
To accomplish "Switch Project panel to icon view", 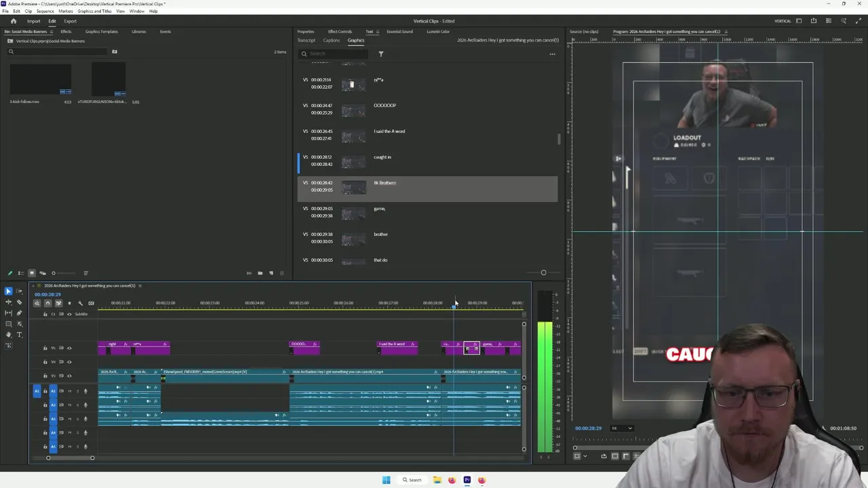I will 31,273.
